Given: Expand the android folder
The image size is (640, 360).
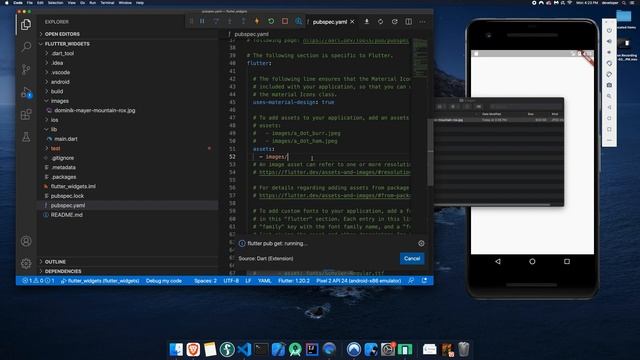Looking at the screenshot, I should (x=60, y=82).
